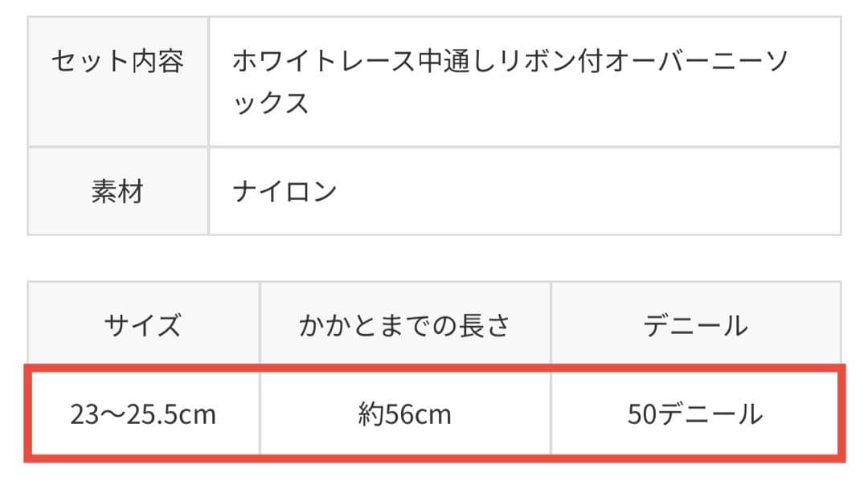Click the wrapped ックス text on the second line
The height and width of the screenshot is (481, 868).
click(271, 104)
